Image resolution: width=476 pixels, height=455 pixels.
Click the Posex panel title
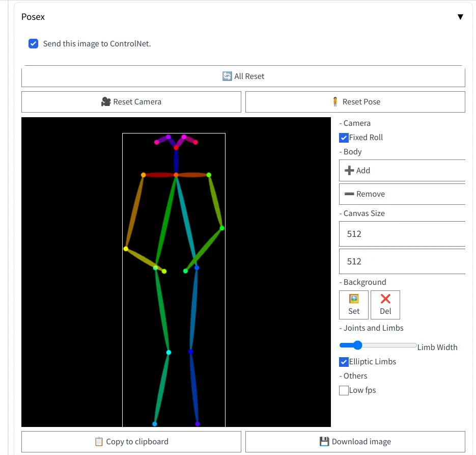pos(33,17)
